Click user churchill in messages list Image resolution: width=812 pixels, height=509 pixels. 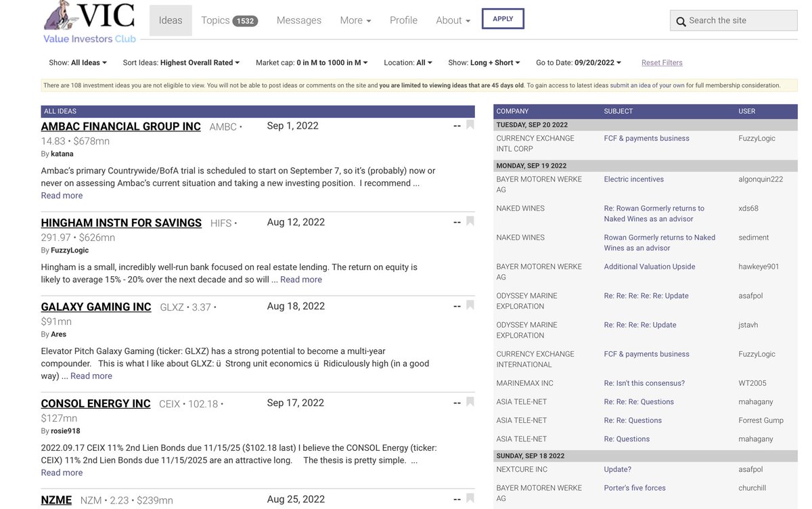pos(753,488)
